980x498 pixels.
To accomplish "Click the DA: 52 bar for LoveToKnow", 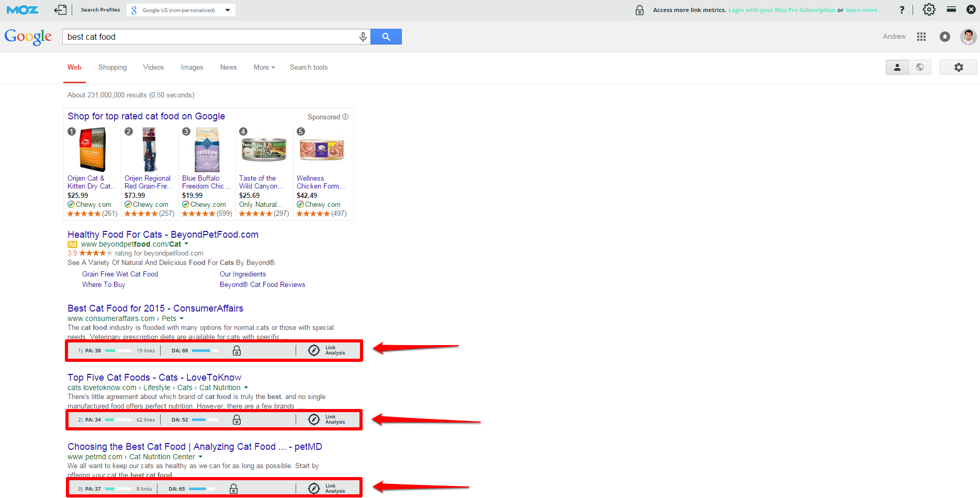I will (205, 420).
